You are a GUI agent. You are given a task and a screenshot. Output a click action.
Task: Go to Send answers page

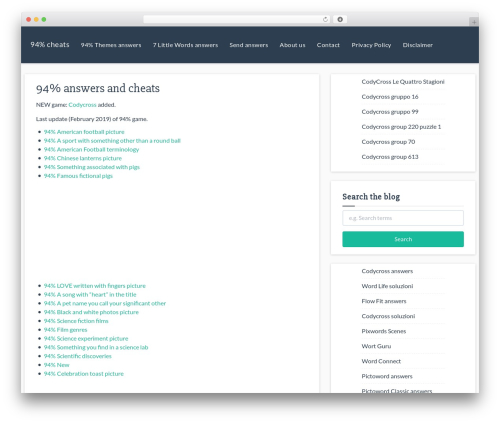[249, 45]
